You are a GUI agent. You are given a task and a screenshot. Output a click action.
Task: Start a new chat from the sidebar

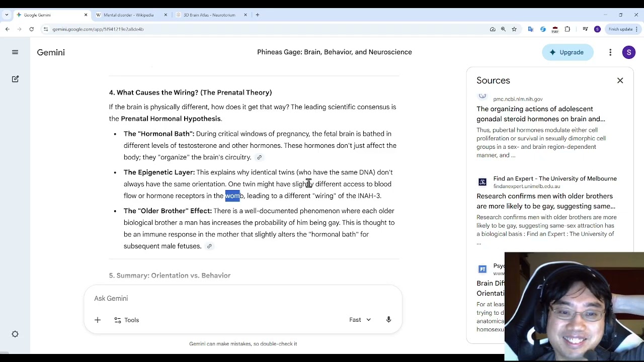click(15, 79)
